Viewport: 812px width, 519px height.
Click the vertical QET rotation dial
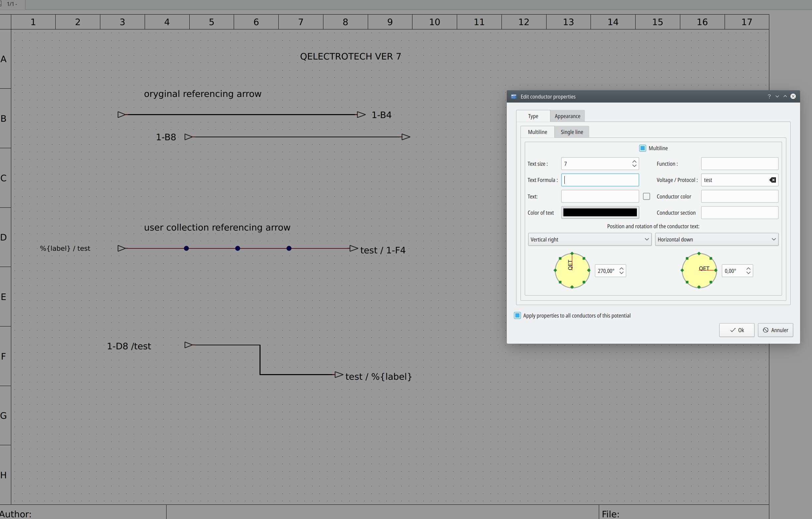(x=572, y=270)
